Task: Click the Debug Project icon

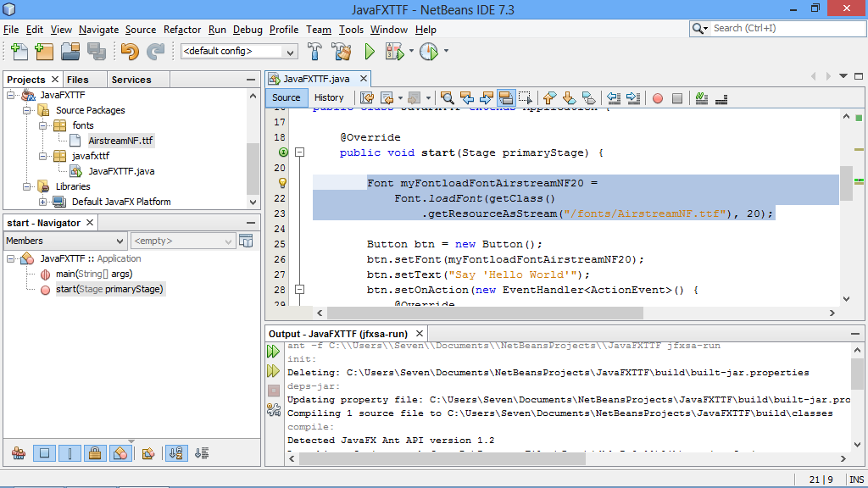Action: (395, 52)
